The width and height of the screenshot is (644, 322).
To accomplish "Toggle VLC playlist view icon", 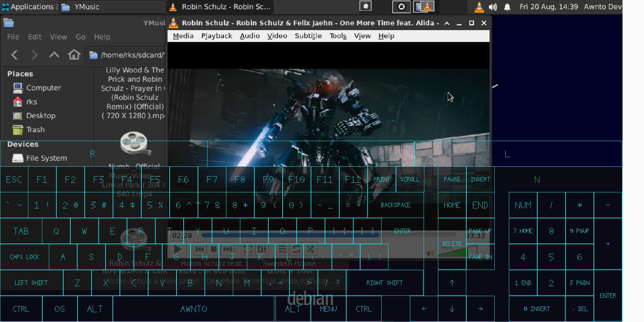I will (x=282, y=249).
